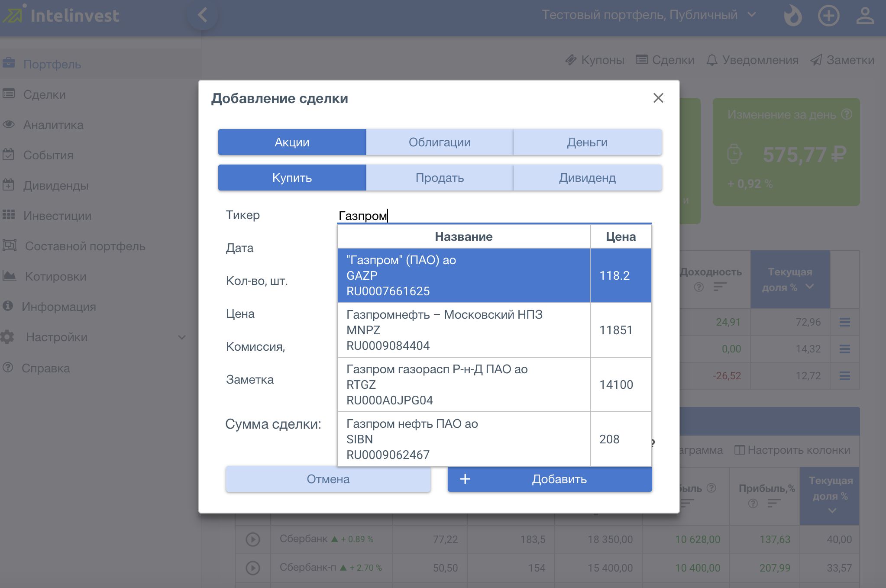Click the Справка question mark icon
This screenshot has width=886, height=588.
coord(8,368)
